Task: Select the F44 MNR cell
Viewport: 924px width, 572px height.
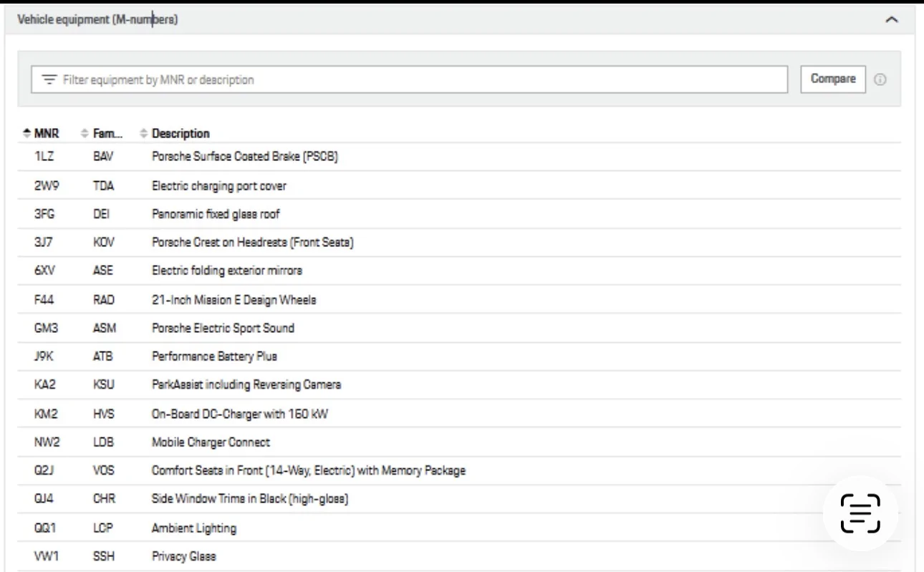Action: 44,299
